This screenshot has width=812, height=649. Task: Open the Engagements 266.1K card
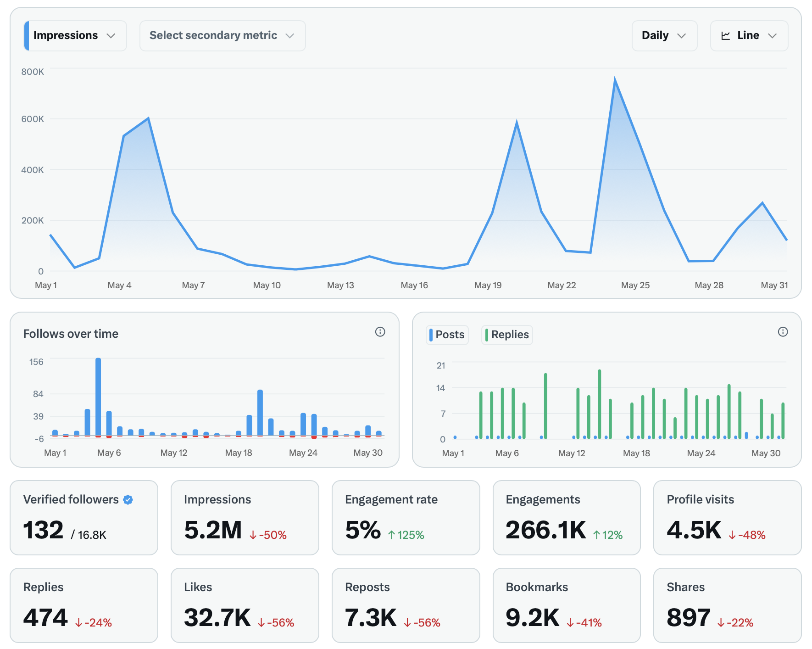566,518
